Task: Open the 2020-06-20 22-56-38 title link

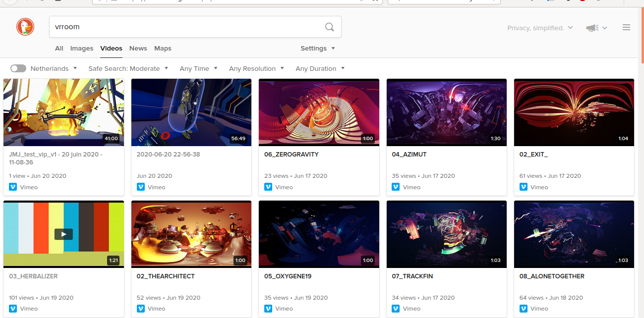Action: [x=168, y=154]
